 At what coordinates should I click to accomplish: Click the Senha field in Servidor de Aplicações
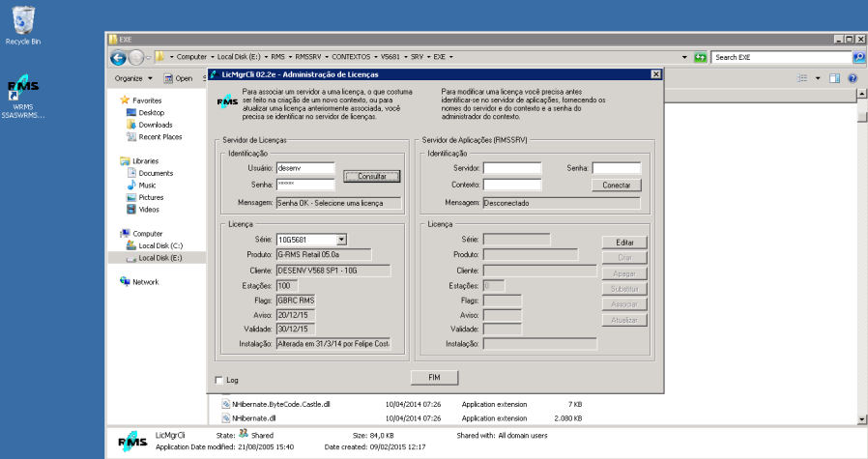tap(616, 168)
